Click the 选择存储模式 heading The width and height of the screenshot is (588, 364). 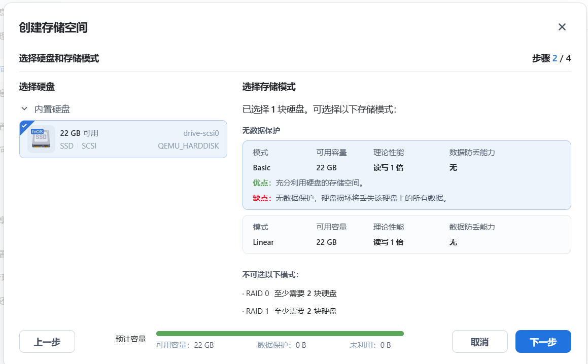coord(269,87)
